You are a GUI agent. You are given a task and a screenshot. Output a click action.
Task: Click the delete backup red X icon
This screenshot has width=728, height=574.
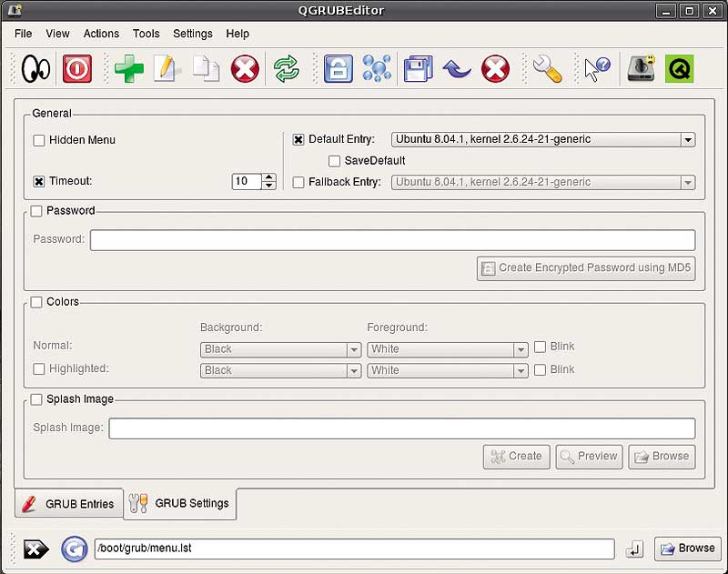[x=495, y=69]
